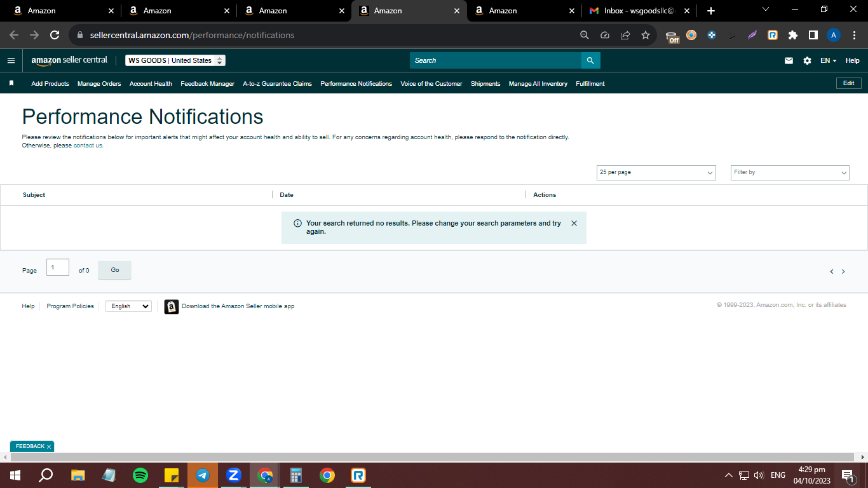This screenshot has width=868, height=488.
Task: Click the Chrome zoom magnifier icon in address bar
Action: (x=585, y=35)
